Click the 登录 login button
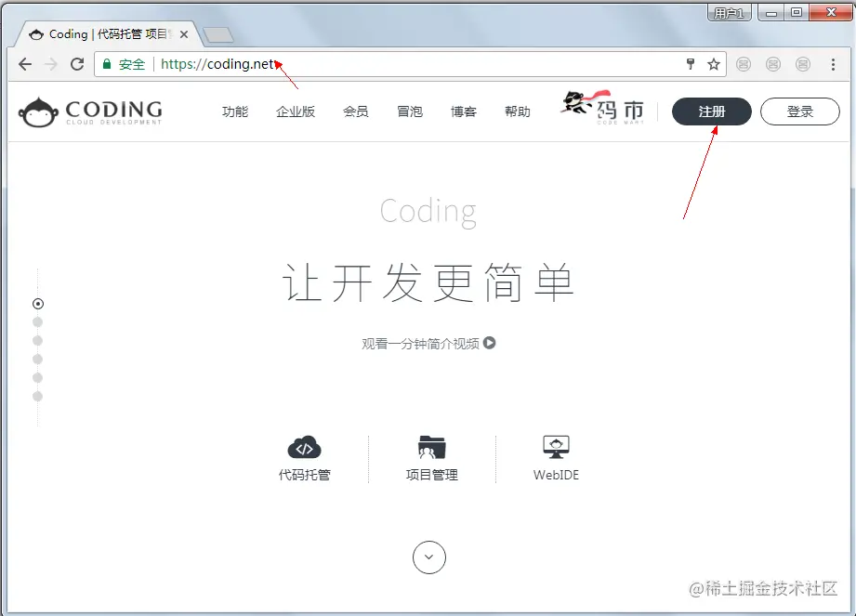The width and height of the screenshot is (856, 616). tap(800, 111)
